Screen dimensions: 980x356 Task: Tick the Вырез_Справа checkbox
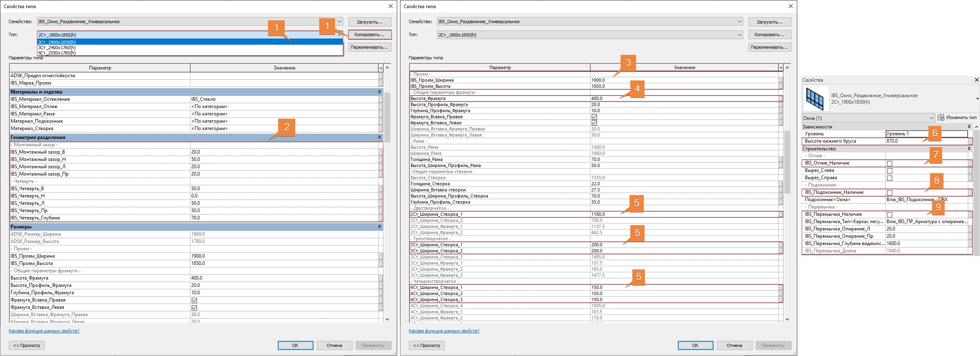pos(889,178)
